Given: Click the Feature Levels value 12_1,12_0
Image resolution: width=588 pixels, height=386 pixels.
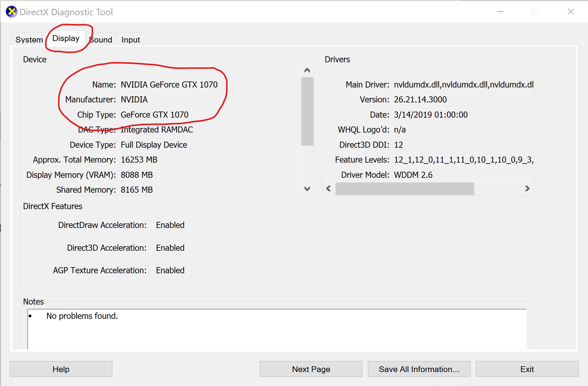Looking at the screenshot, I should (x=464, y=160).
